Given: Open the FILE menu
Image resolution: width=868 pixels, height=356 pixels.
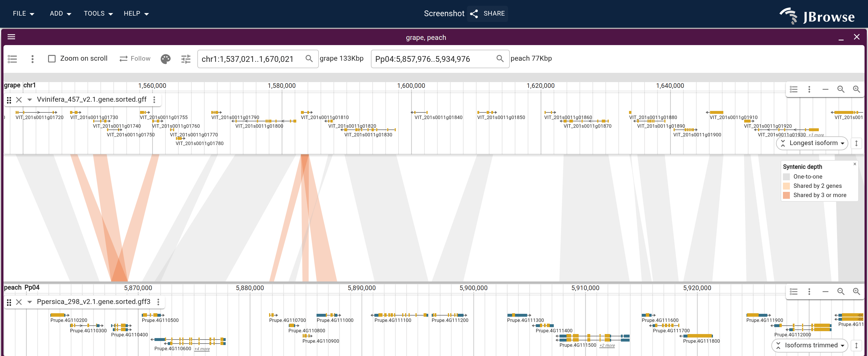Looking at the screenshot, I should pyautogui.click(x=24, y=14).
